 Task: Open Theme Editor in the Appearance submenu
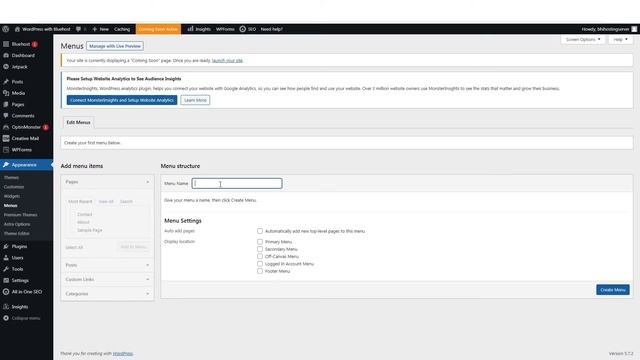[17, 233]
